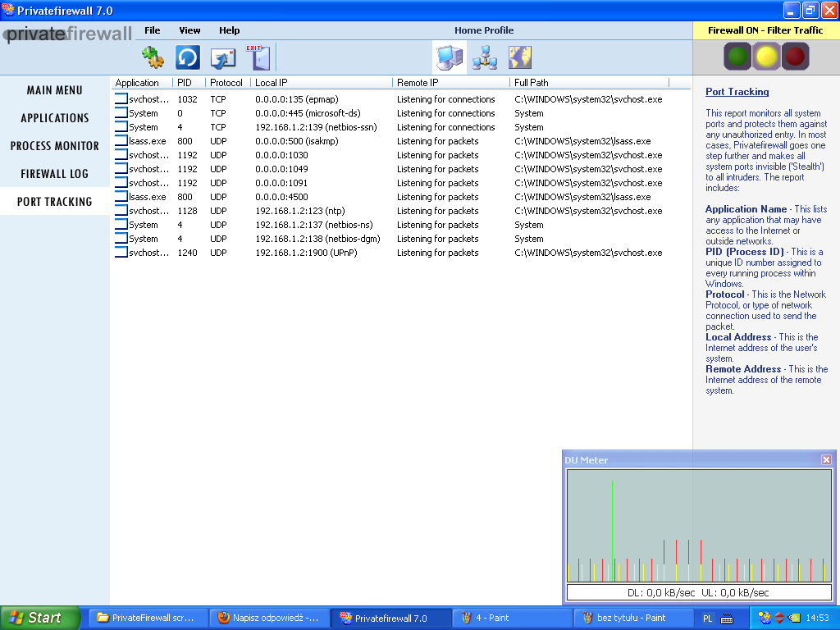The image size is (840, 630).
Task: Click the red Block Traffic light
Action: coord(795,57)
